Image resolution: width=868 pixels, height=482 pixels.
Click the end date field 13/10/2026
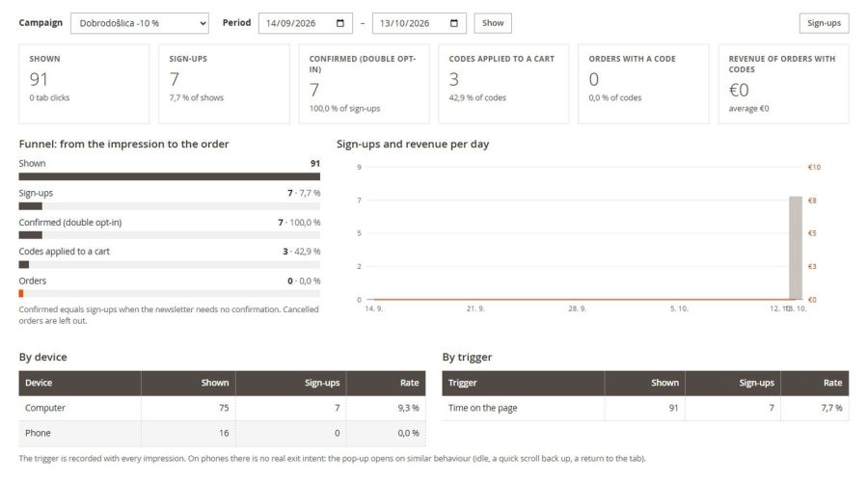420,23
